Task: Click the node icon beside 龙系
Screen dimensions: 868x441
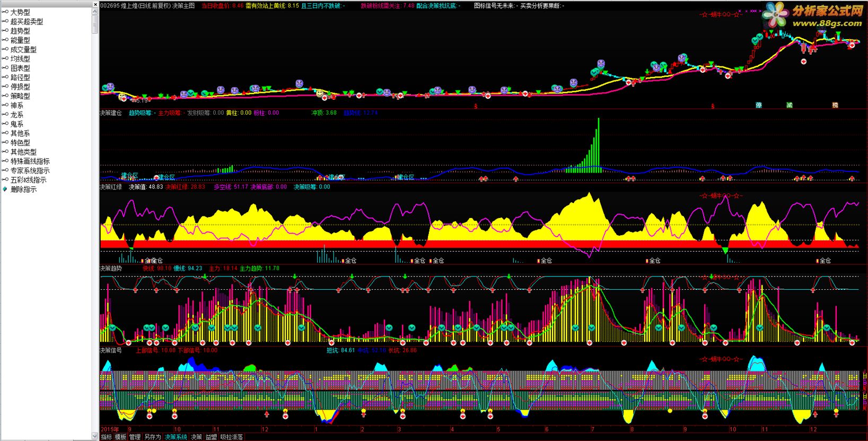Action: pos(5,115)
